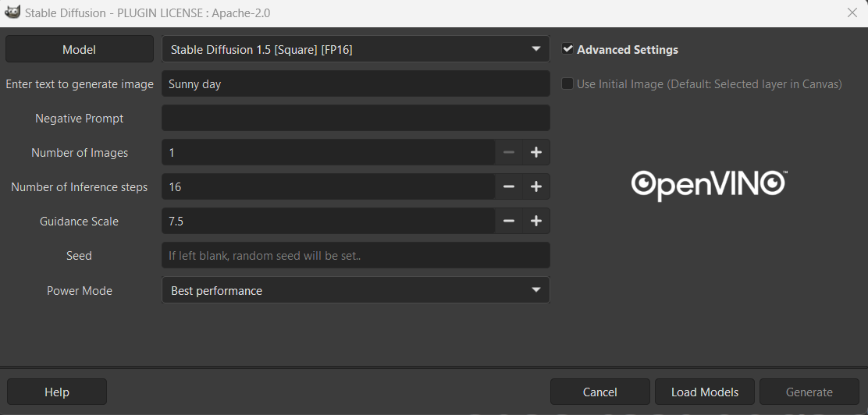The image size is (868, 415).
Task: Click the Number of Inference steps label
Action: click(79, 187)
